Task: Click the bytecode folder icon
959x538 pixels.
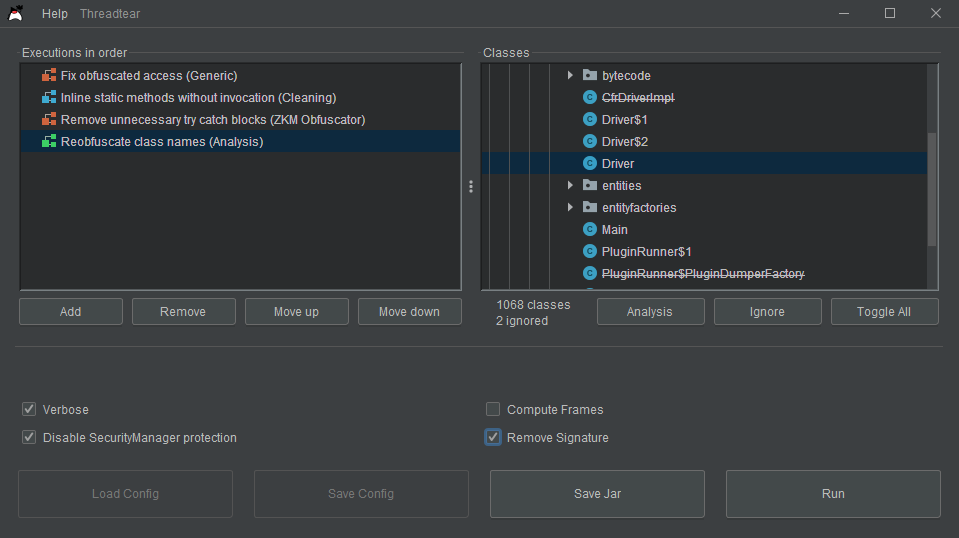Action: pos(590,75)
